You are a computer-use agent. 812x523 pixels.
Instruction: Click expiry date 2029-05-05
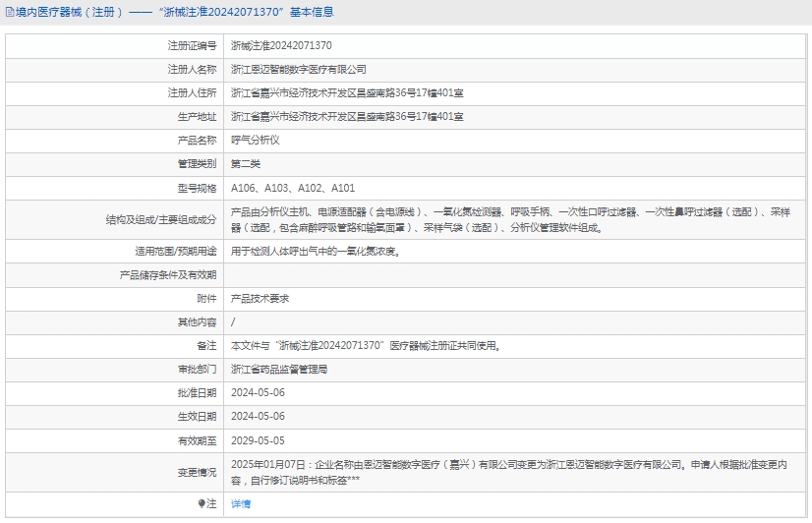tap(258, 439)
